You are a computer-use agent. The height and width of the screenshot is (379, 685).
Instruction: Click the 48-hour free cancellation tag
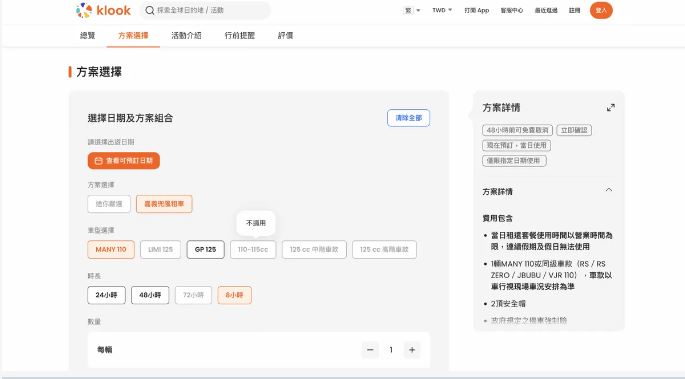point(517,130)
